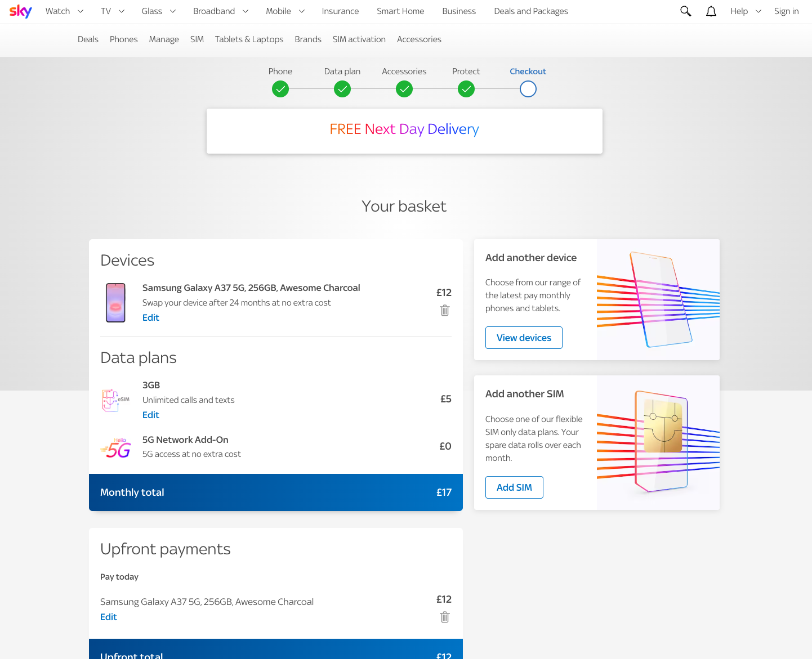
Task: Open the Phones sub-navigation item
Action: click(124, 39)
